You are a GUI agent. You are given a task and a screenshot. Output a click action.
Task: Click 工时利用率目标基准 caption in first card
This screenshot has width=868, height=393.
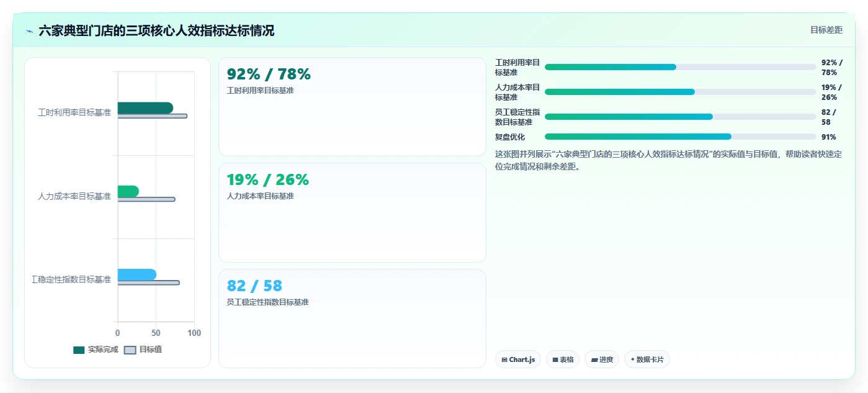[261, 91]
